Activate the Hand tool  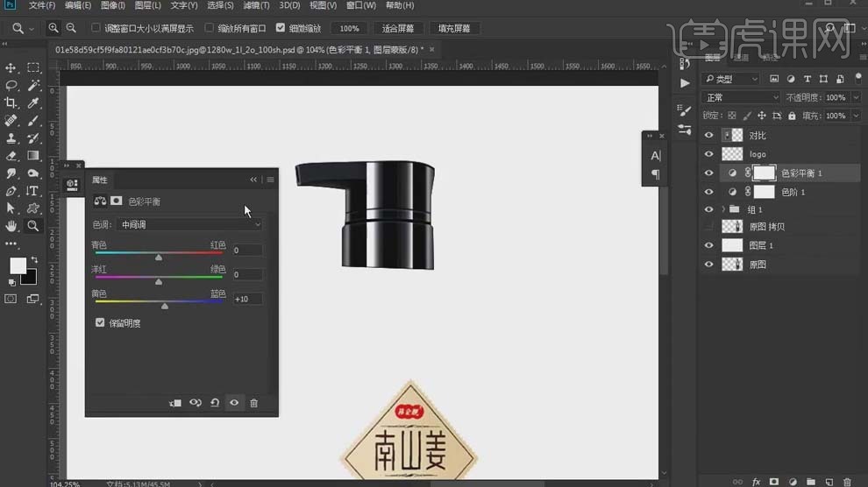pyautogui.click(x=11, y=225)
